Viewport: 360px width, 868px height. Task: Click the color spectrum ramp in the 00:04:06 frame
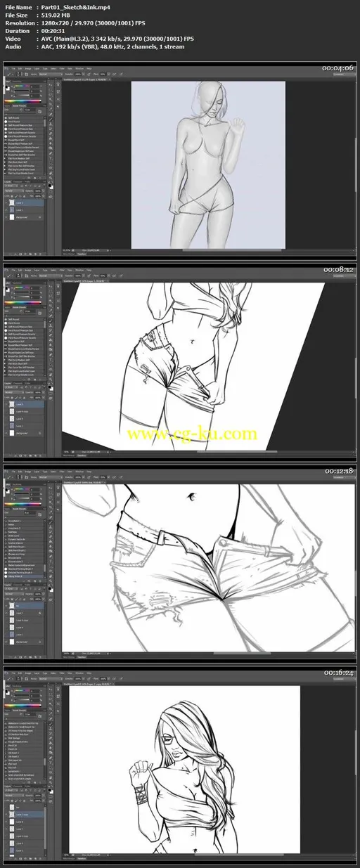(x=22, y=101)
